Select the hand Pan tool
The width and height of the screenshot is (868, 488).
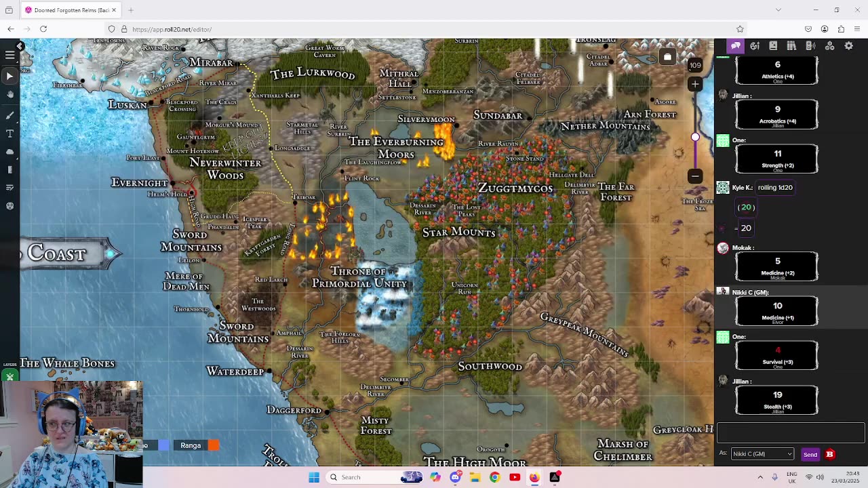9,96
